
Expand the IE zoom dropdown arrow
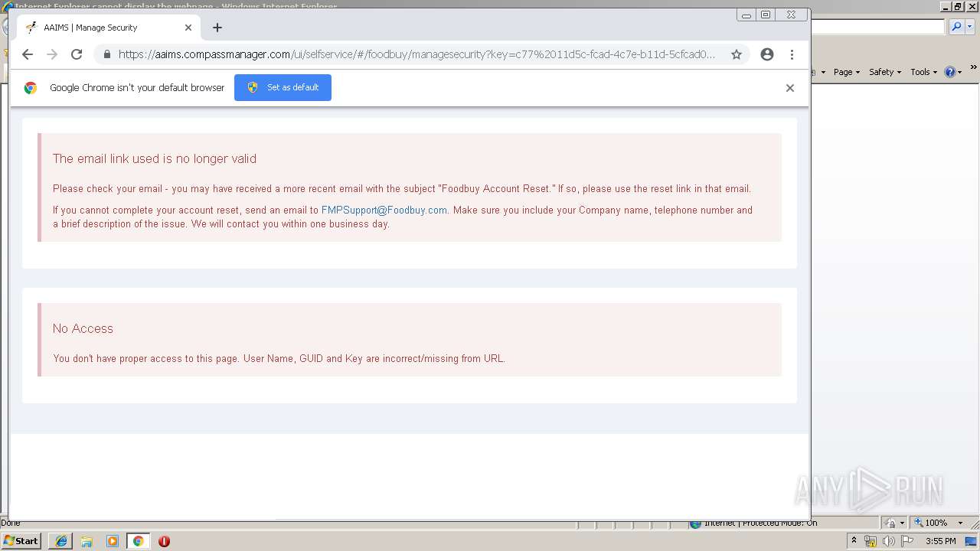point(960,523)
